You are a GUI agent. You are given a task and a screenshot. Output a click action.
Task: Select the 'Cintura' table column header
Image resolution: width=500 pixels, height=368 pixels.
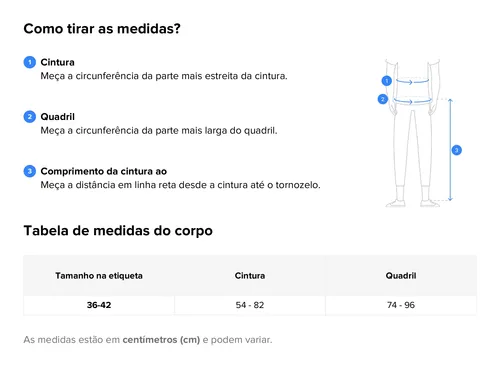click(x=250, y=276)
